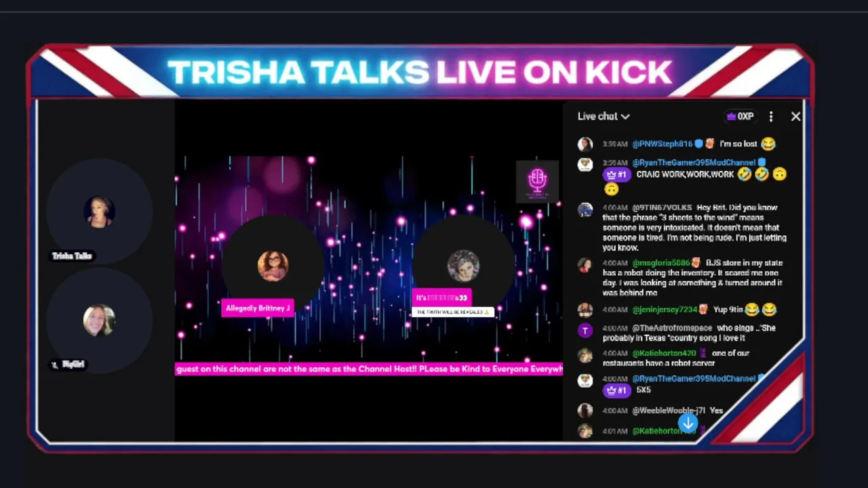Image resolution: width=868 pixels, height=488 pixels.
Task: Click the blue scroll-to-latest arrow button
Action: [x=688, y=424]
